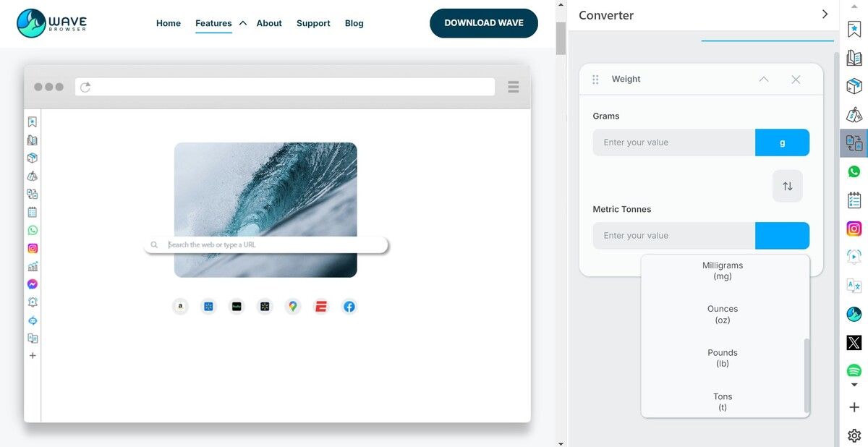
Task: Collapse the Weight converter card
Action: click(763, 80)
